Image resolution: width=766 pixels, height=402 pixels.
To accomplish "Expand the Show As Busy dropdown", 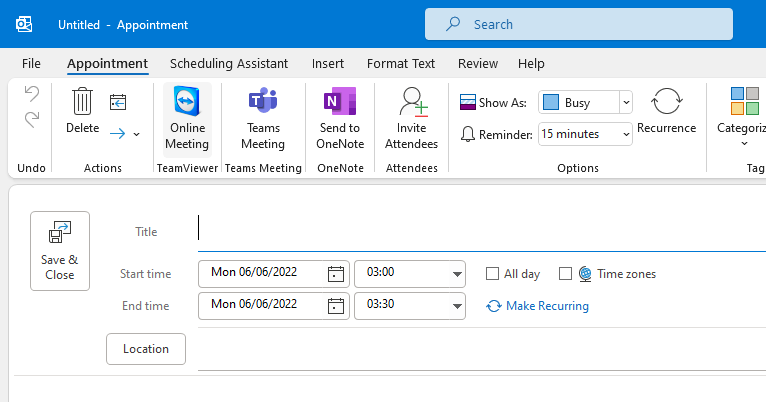I will pos(625,102).
